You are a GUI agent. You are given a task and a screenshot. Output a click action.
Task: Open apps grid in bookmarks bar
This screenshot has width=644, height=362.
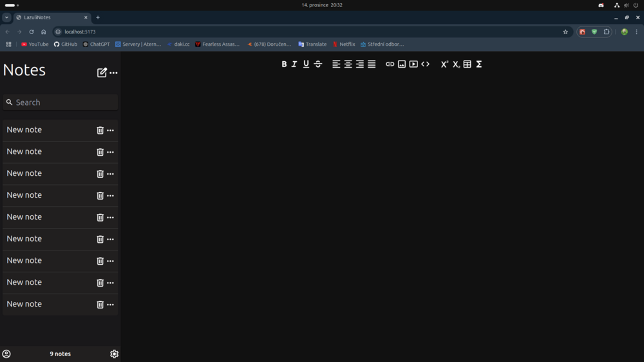(8, 44)
